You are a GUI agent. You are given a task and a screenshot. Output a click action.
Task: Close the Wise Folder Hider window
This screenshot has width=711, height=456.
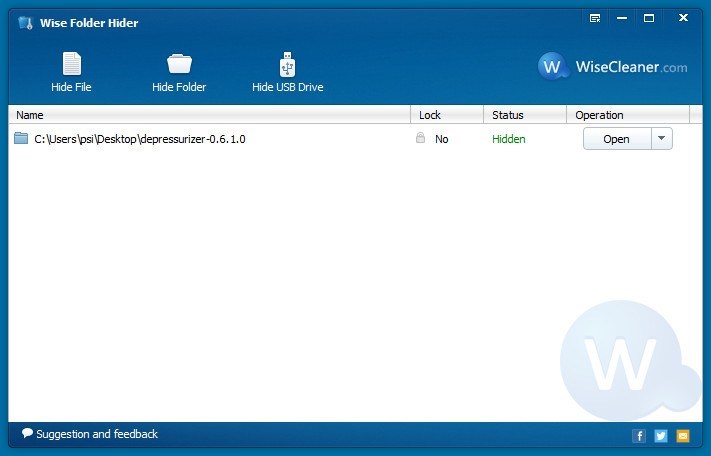tap(683, 18)
